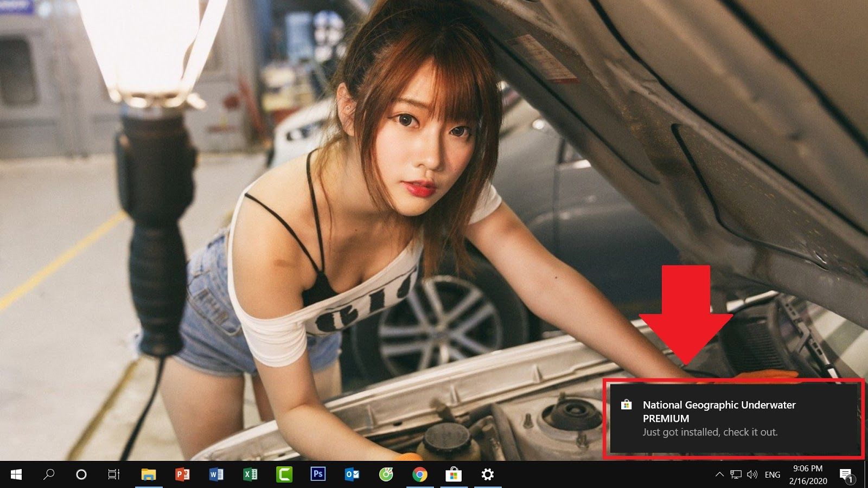Open Windows Search
The width and height of the screenshot is (868, 488).
click(49, 475)
